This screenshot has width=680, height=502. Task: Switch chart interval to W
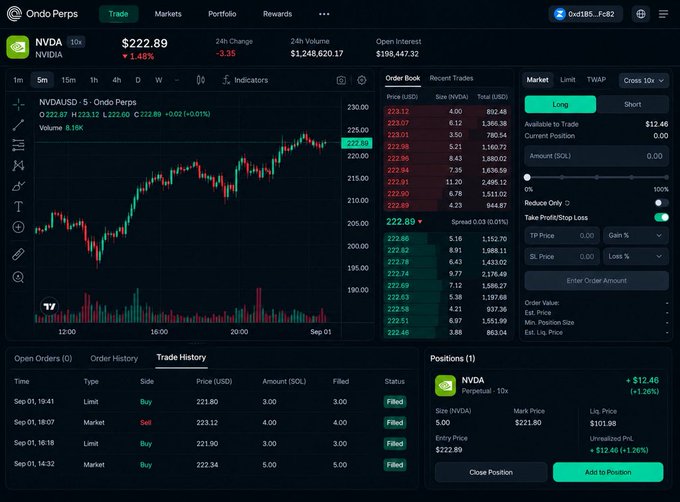159,80
